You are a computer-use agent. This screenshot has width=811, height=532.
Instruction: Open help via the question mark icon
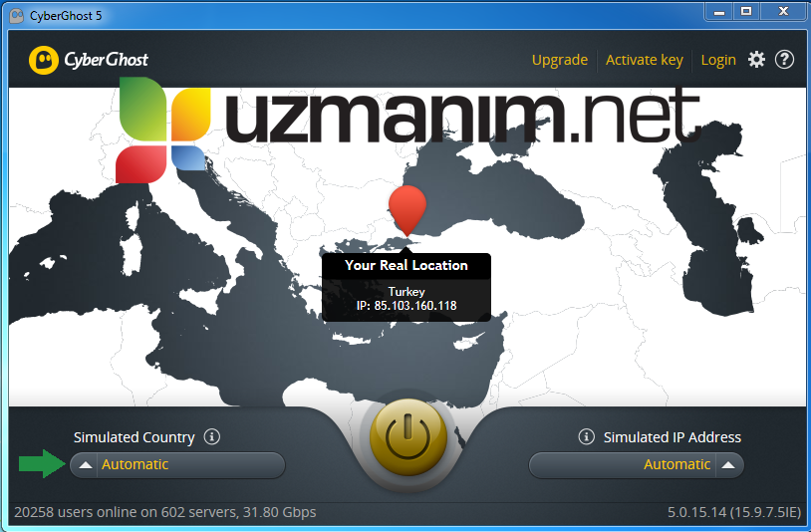pos(784,60)
